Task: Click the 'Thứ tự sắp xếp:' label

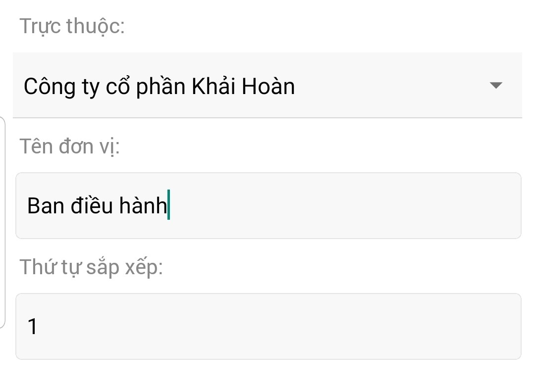Action: [93, 266]
